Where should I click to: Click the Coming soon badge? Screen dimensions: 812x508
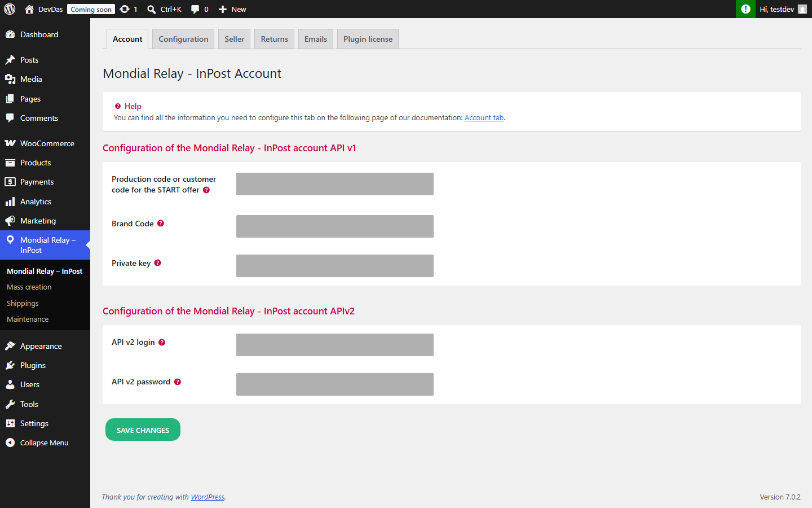[x=91, y=9]
